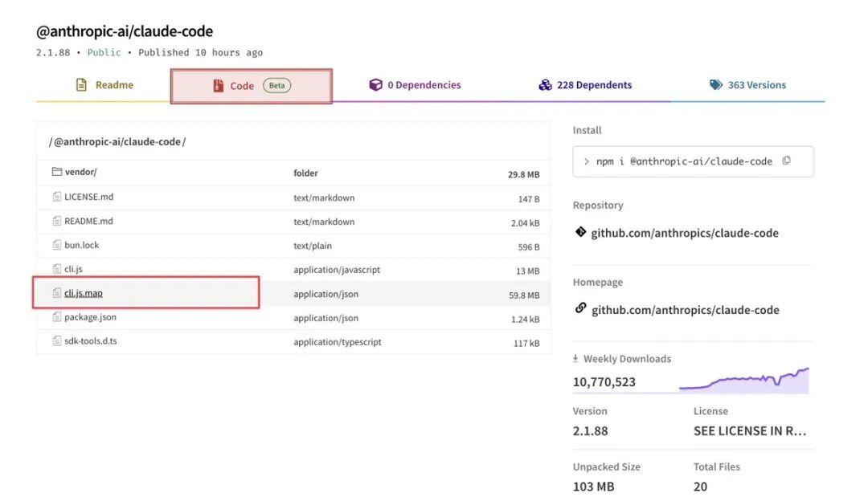The height and width of the screenshot is (497, 868).
Task: Open the LICENSE.md file
Action: point(88,197)
